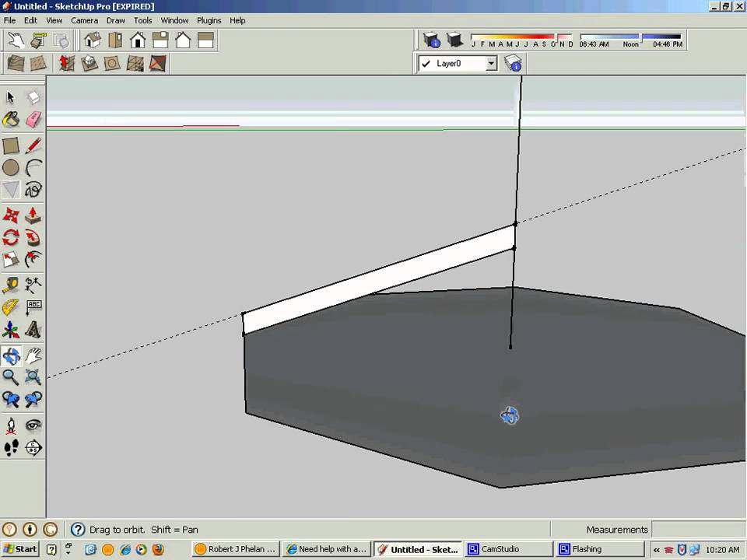Select the Push/Pull tool

click(x=33, y=215)
